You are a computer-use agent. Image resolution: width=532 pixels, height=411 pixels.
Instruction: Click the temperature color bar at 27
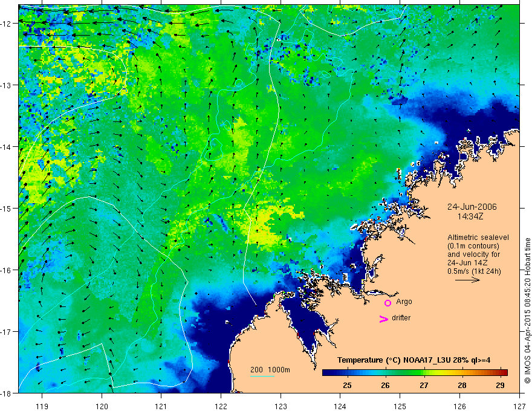[x=424, y=373]
